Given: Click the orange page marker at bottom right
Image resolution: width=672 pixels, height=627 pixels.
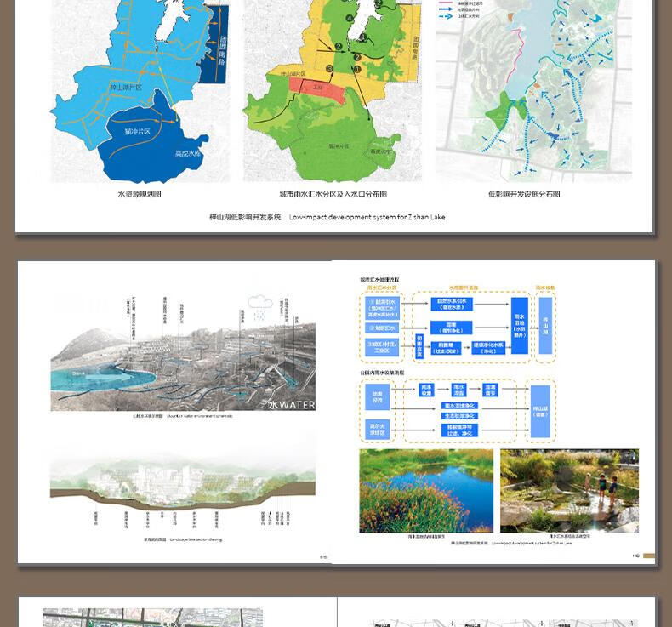Looking at the screenshot, I should (x=648, y=556).
